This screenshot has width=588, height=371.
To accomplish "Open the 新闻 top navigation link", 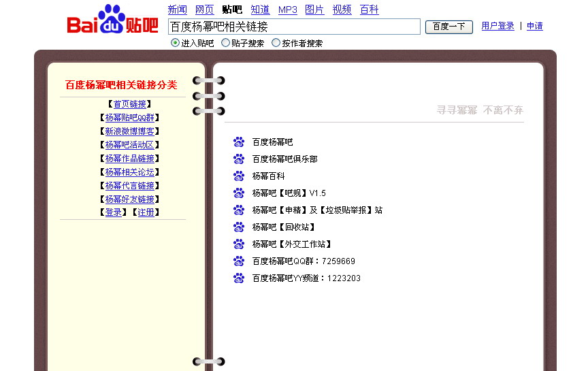I will [x=178, y=10].
